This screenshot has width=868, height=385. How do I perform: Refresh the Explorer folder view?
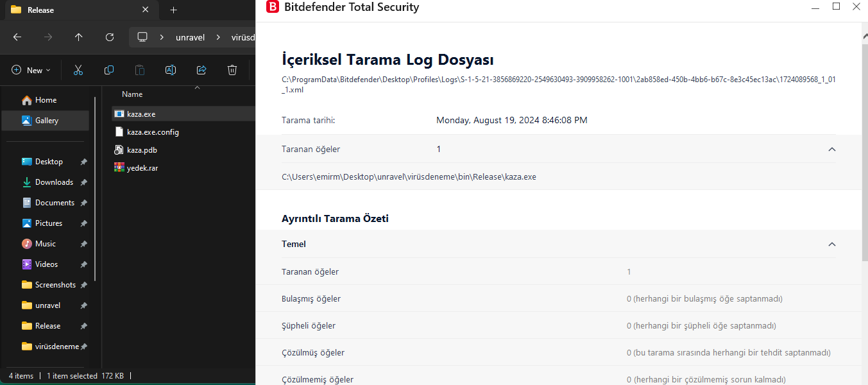(109, 37)
